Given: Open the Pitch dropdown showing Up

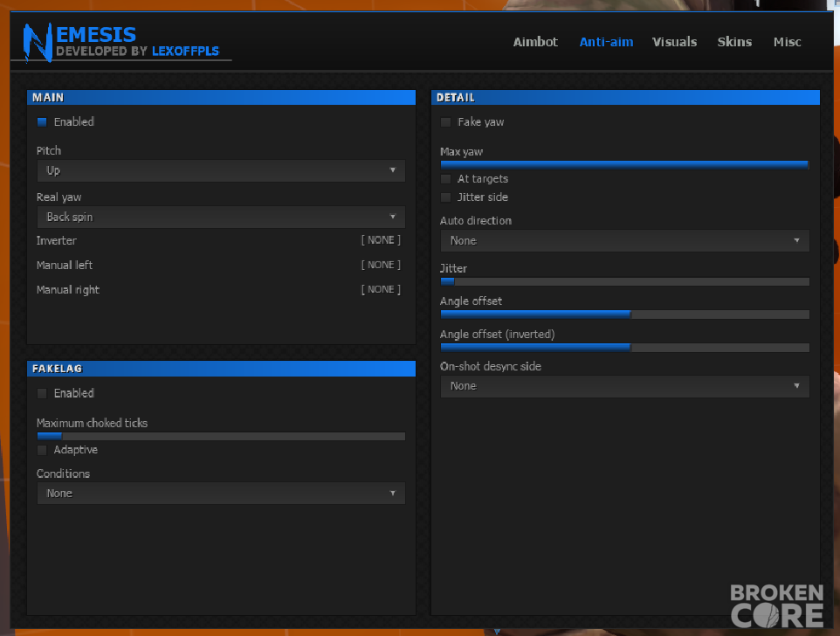Looking at the screenshot, I should (x=221, y=171).
